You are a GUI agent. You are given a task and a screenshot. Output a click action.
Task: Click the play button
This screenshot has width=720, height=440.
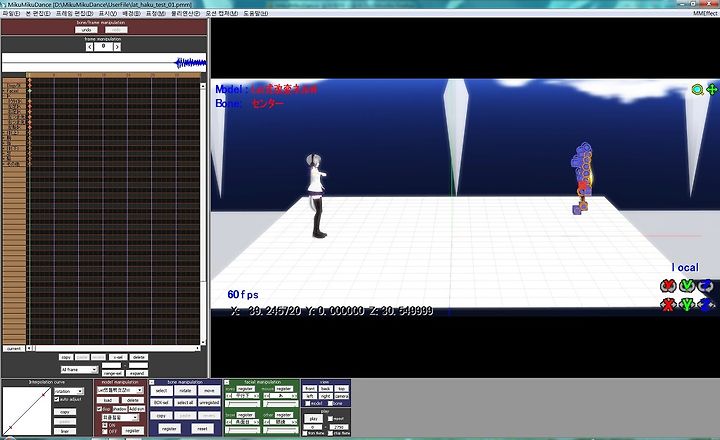point(314,418)
